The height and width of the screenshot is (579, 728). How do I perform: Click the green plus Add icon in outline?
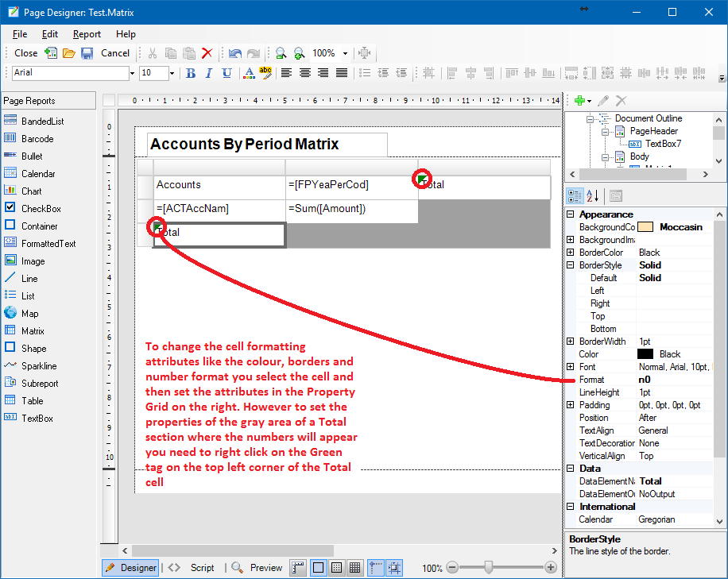click(580, 101)
